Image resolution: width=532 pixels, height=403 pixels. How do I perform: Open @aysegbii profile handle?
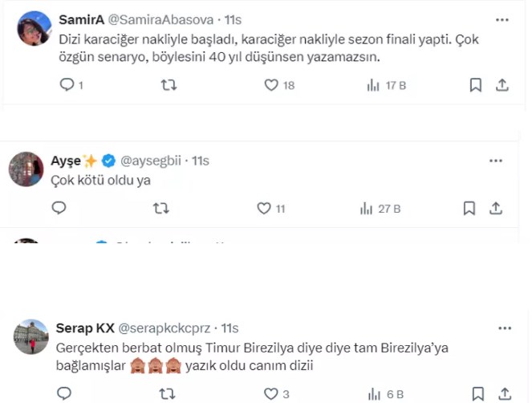pyautogui.click(x=152, y=161)
